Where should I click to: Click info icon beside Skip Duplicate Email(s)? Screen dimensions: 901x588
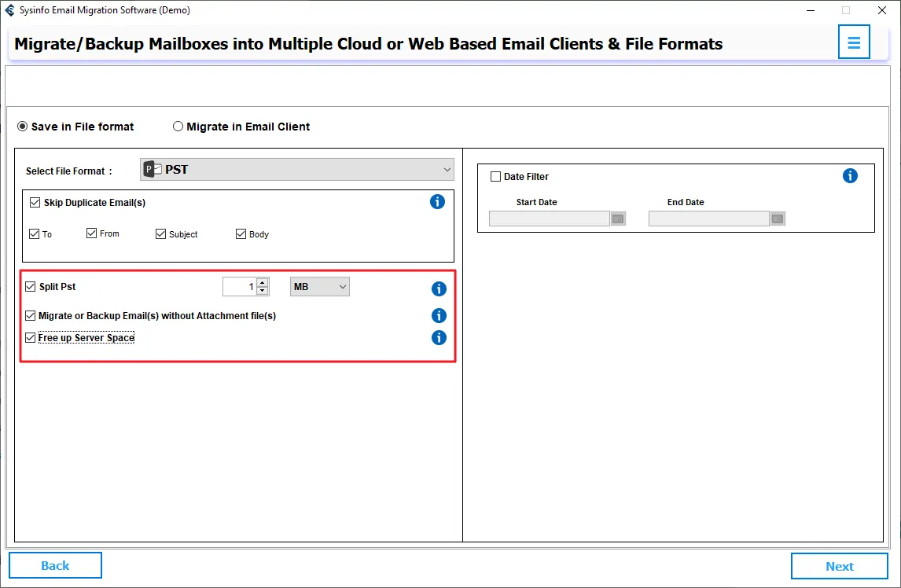(x=438, y=202)
